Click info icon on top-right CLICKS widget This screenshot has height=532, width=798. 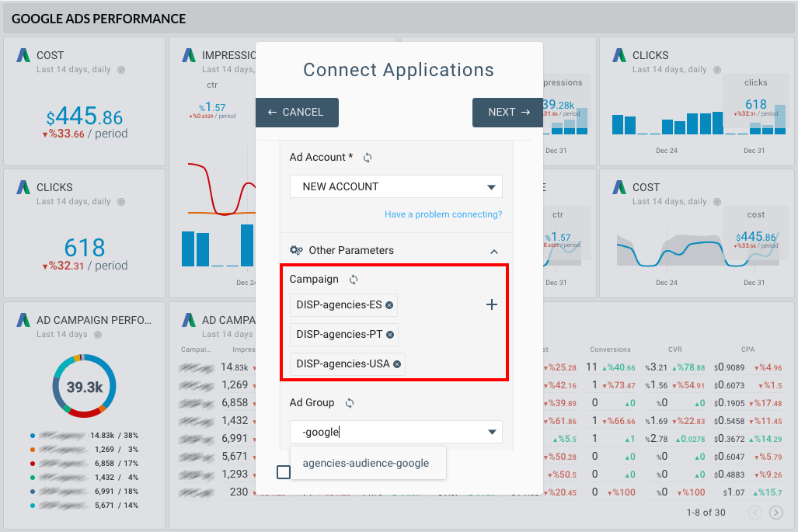click(717, 70)
